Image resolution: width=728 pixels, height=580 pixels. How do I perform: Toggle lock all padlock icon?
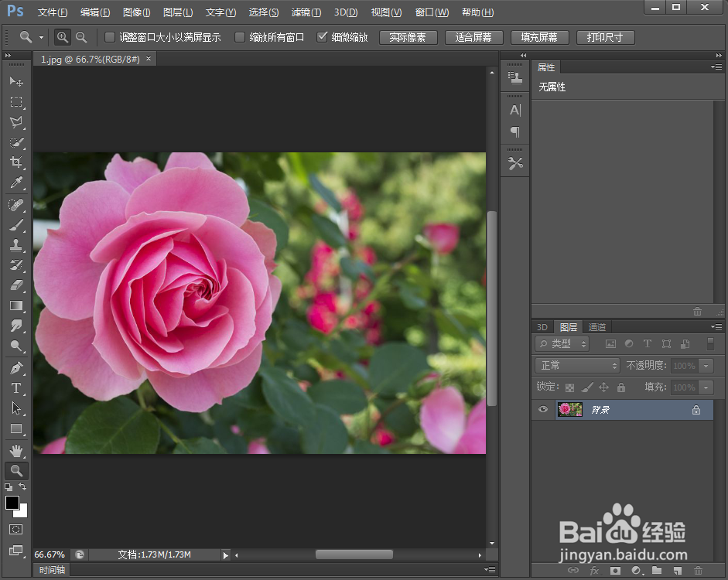point(621,387)
